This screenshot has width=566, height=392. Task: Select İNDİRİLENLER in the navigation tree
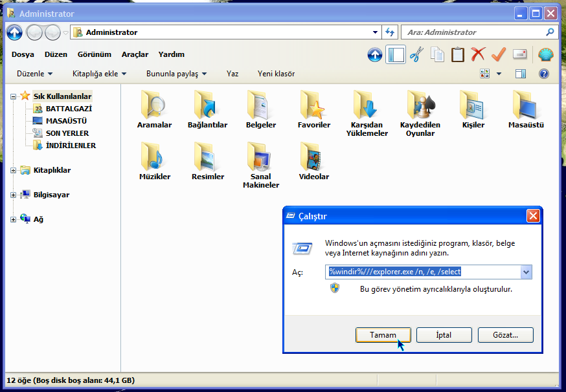click(71, 146)
